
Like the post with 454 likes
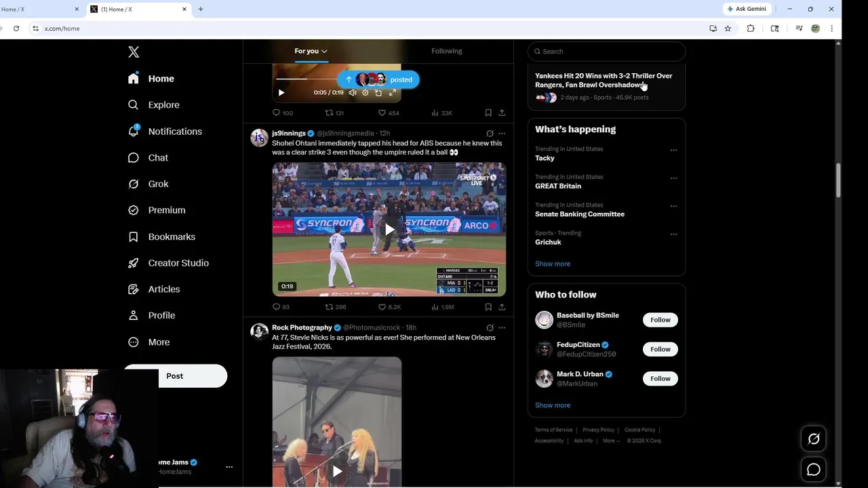pos(389,113)
